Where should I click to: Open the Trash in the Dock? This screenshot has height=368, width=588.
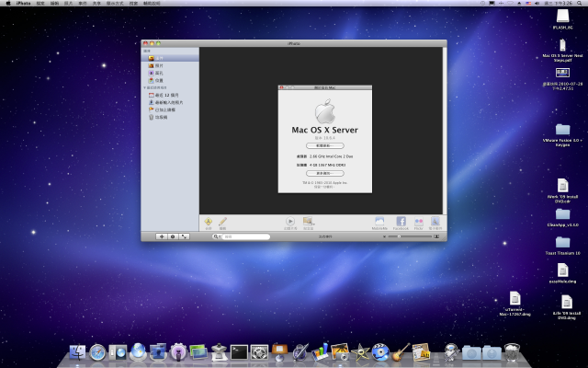tap(512, 352)
